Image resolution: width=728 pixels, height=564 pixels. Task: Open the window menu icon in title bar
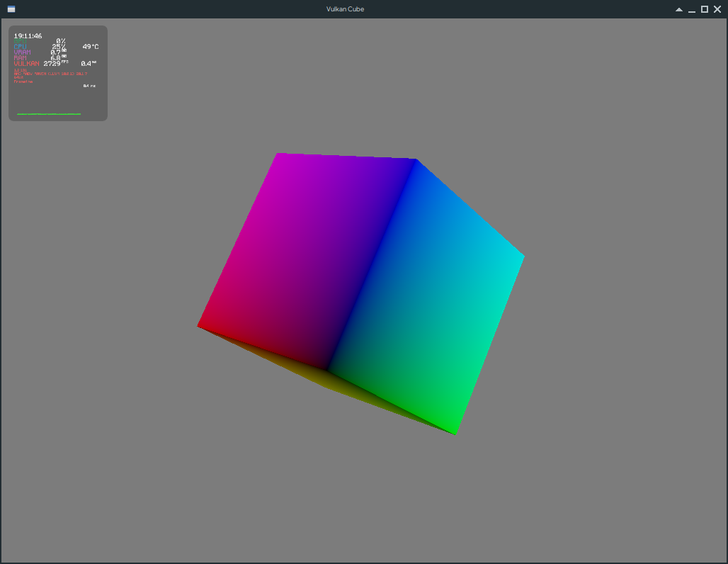point(11,9)
